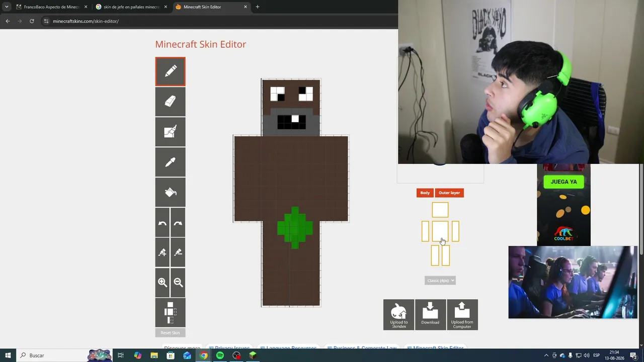Toggle the left-side leg part in body selector
The width and height of the screenshot is (644, 362).
pyautogui.click(x=435, y=255)
